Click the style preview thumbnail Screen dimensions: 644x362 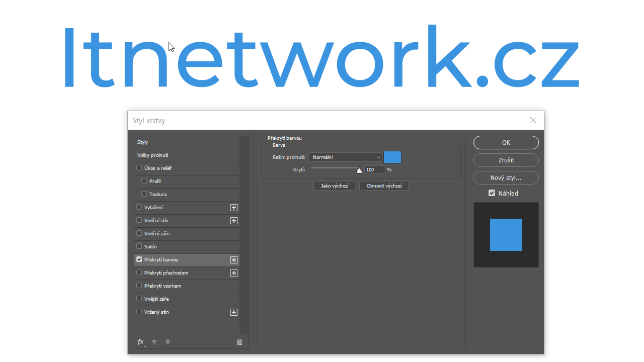[x=506, y=235]
